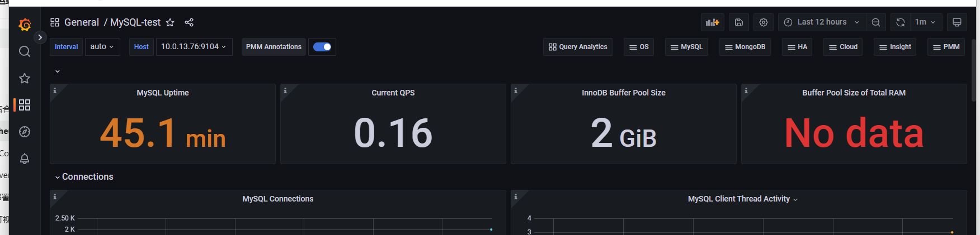Open the HA dashboards menu
The image size is (980, 235).
pos(797,47)
